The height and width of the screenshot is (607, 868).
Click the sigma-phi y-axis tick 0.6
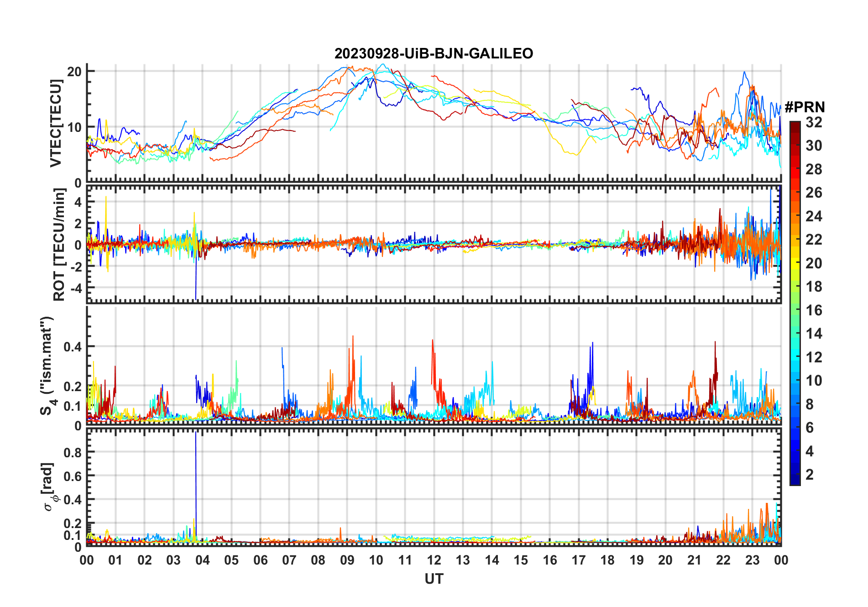73,476
